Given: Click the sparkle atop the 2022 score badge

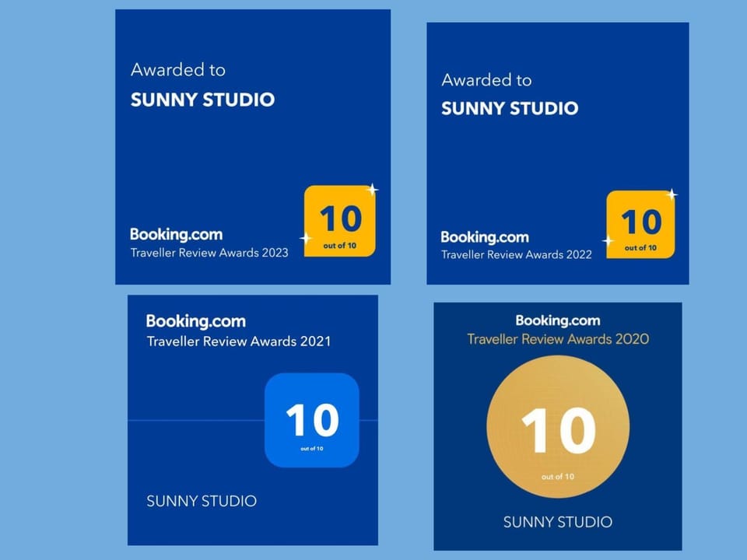Looking at the screenshot, I should pyautogui.click(x=672, y=194).
